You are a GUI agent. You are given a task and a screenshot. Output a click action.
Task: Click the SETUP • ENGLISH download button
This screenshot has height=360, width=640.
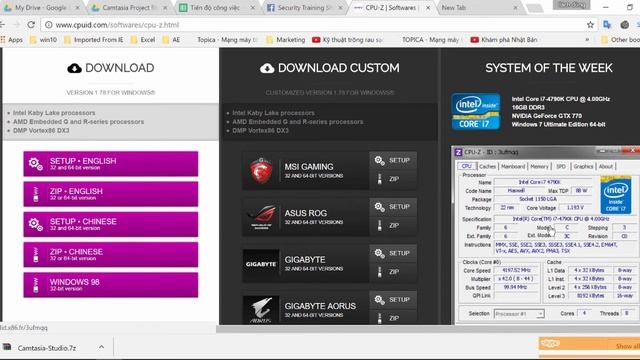click(111, 164)
